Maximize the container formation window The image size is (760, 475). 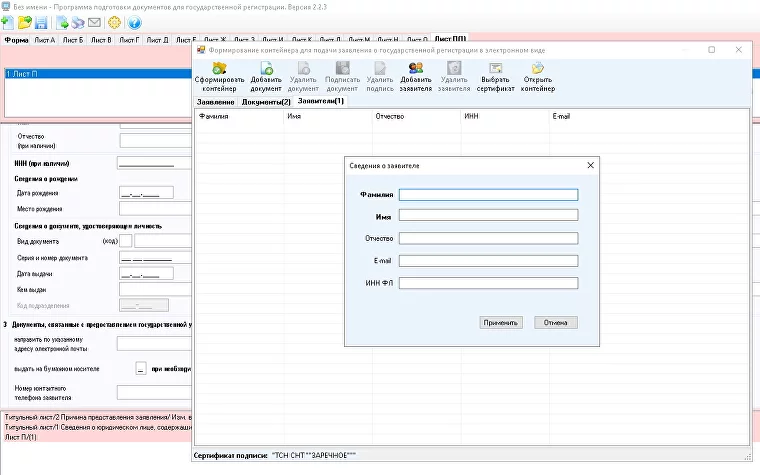coord(712,49)
